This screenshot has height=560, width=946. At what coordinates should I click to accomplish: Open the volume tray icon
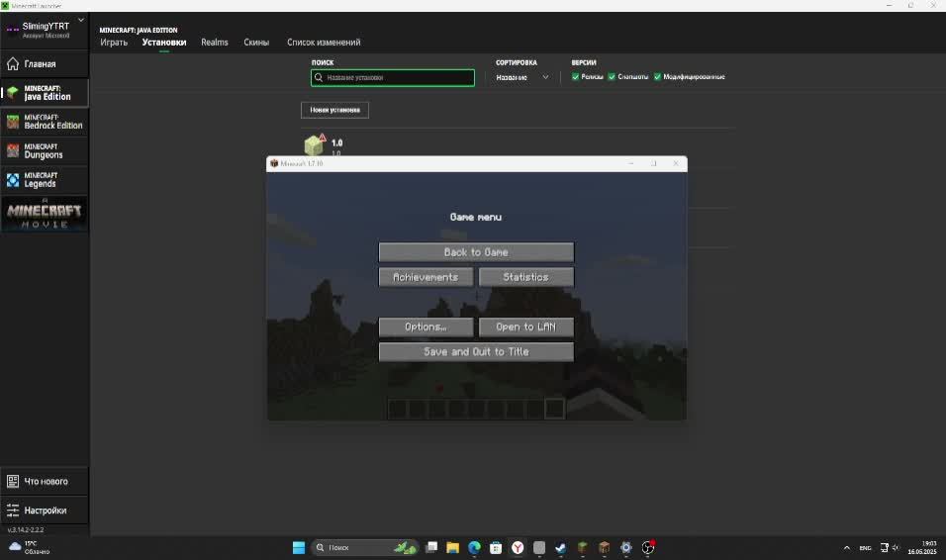[x=896, y=548]
